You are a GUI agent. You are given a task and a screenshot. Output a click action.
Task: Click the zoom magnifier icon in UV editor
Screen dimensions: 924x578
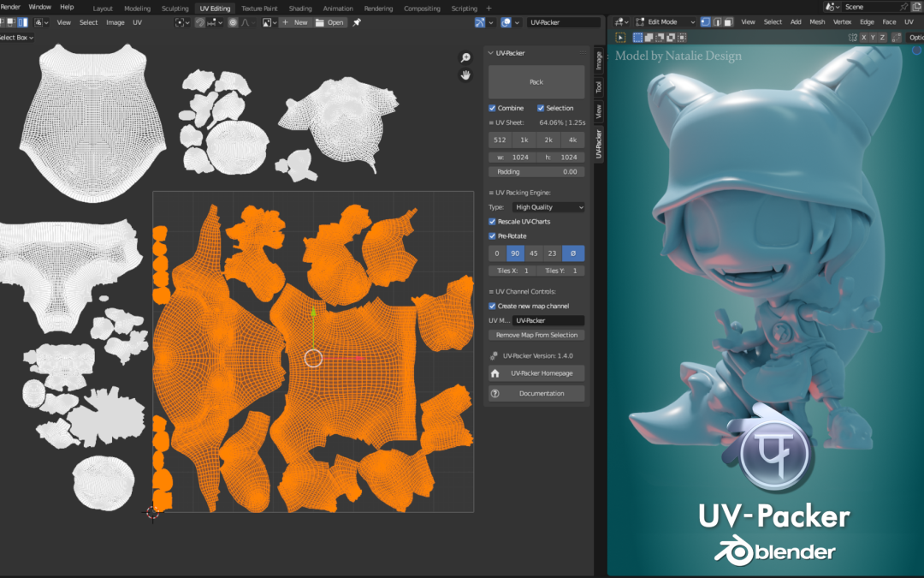coord(465,57)
